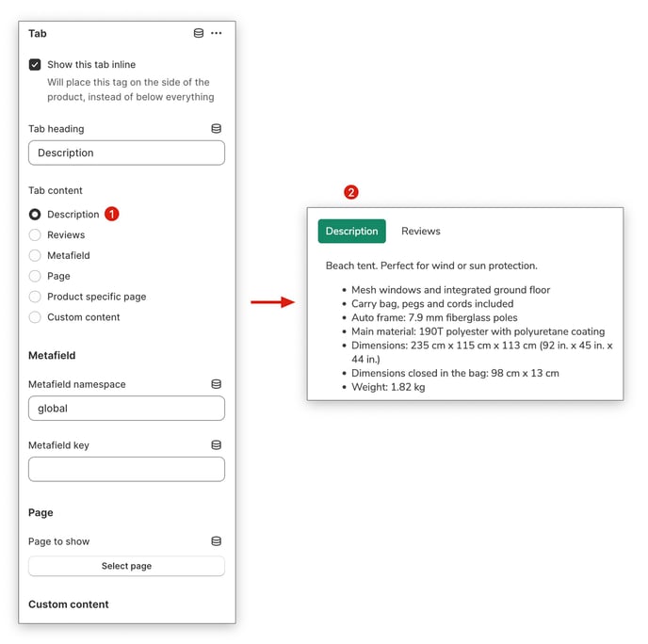The image size is (648, 644).
Task: Focus the Metafield namespace field containing global
Action: click(126, 409)
